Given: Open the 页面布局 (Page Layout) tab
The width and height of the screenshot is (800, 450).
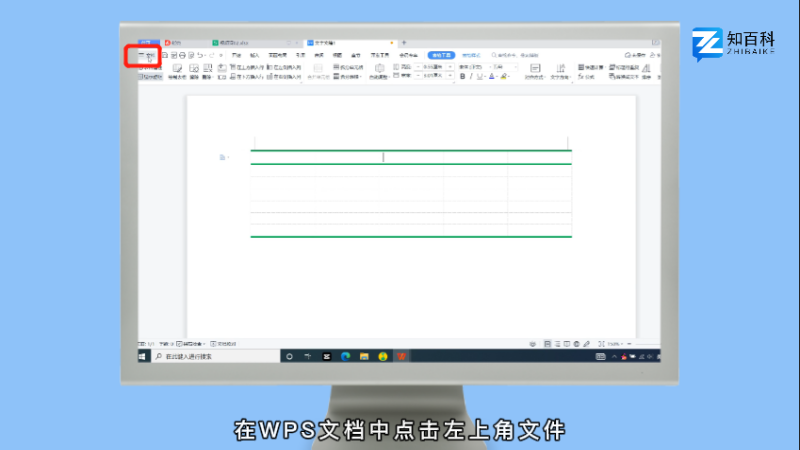Looking at the screenshot, I should (278, 55).
